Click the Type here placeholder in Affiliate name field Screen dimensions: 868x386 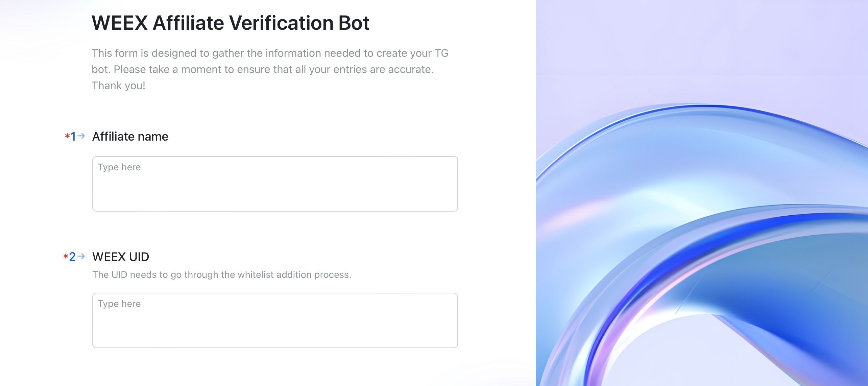119,167
